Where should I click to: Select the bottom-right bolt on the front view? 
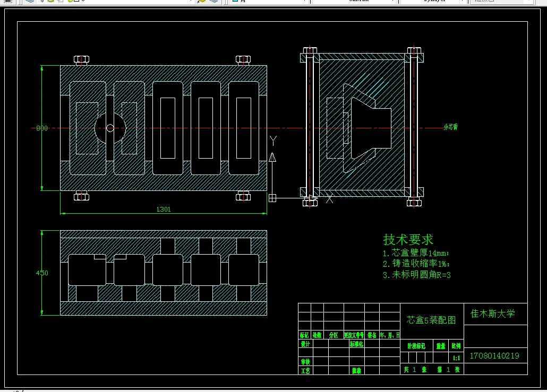pyautogui.click(x=243, y=196)
